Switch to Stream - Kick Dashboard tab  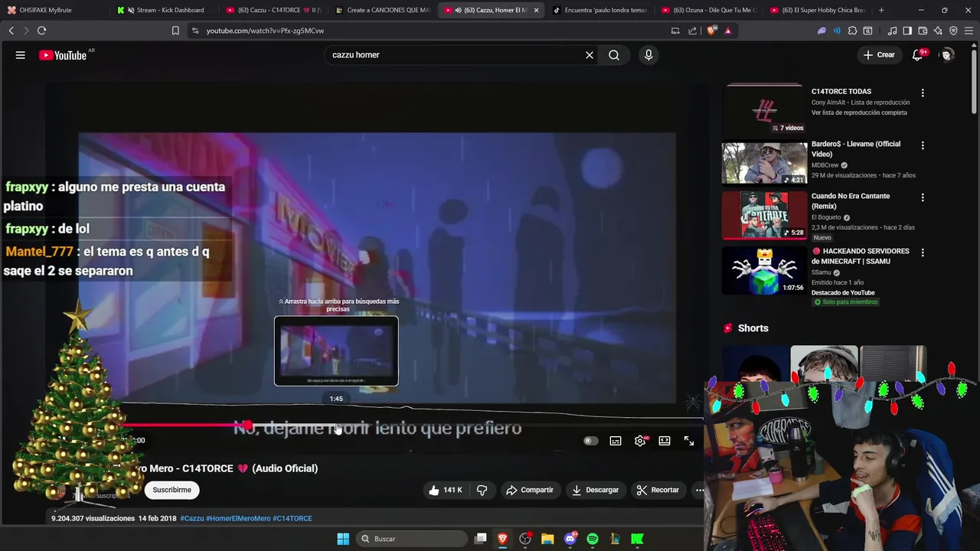pyautogui.click(x=165, y=10)
